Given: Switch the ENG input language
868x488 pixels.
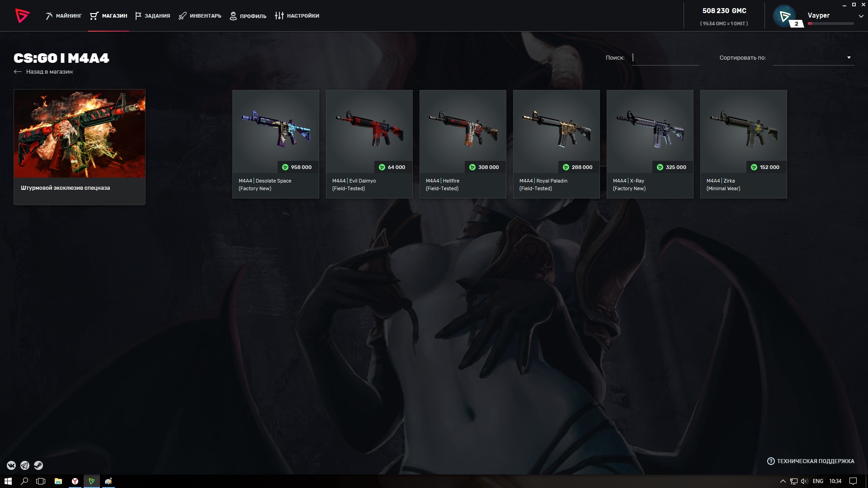Looking at the screenshot, I should coord(818,481).
